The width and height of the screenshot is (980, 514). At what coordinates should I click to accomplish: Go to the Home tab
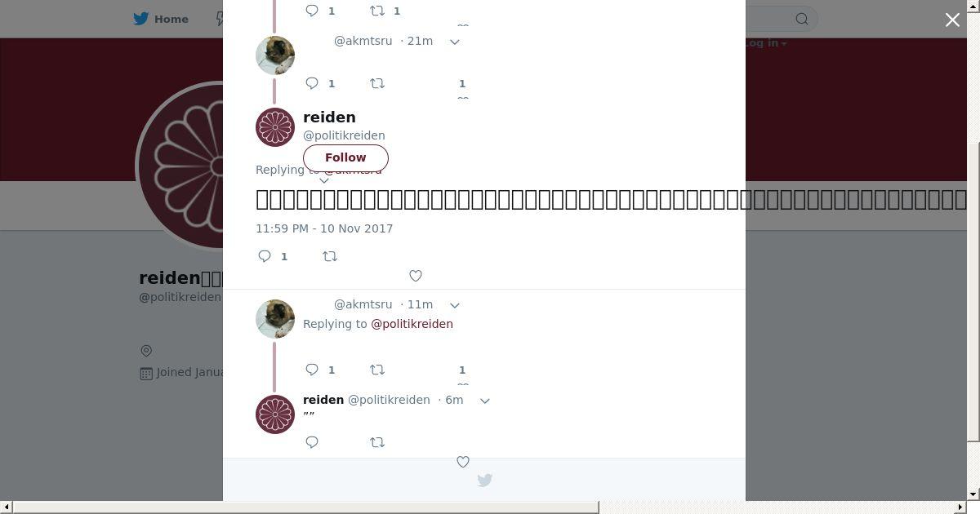[161, 19]
